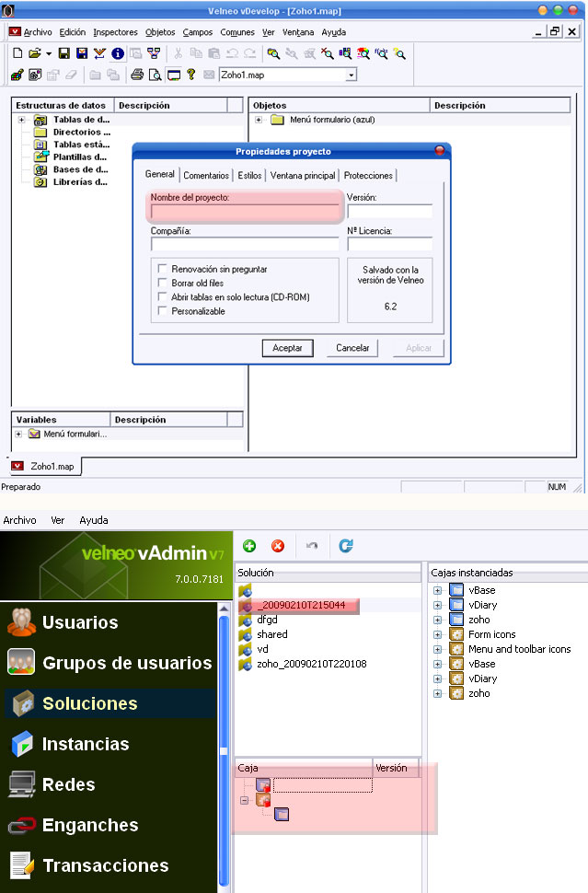588x893 pixels.
Task: Select the shared solution
Action: pos(272,634)
